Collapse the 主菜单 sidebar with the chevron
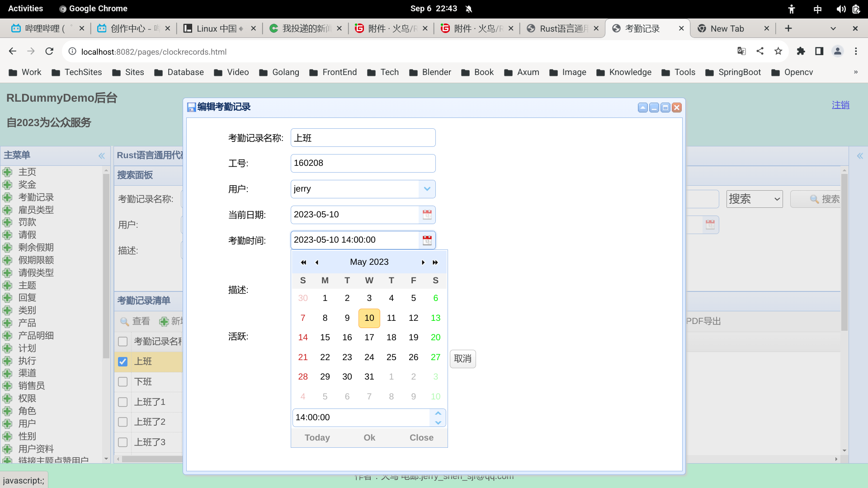 point(101,155)
